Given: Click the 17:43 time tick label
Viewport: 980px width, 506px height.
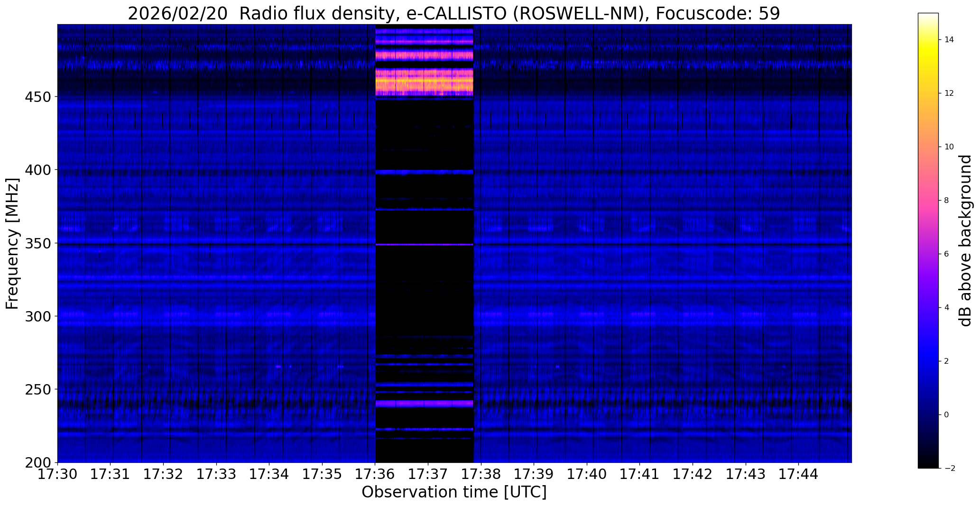Looking at the screenshot, I should tap(746, 474).
